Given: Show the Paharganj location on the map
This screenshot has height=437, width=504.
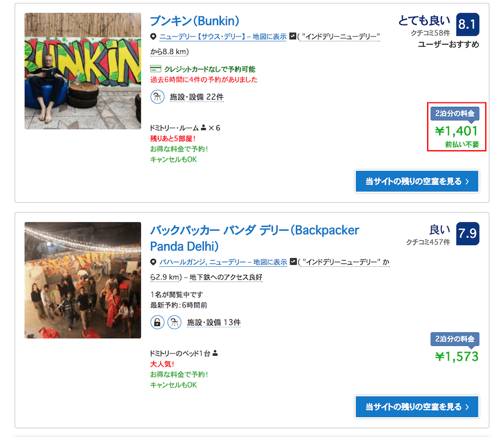Looking at the screenshot, I should point(223,262).
